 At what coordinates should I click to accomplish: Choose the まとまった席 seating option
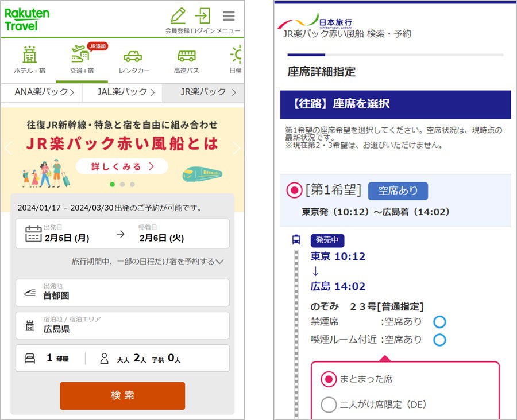329,379
